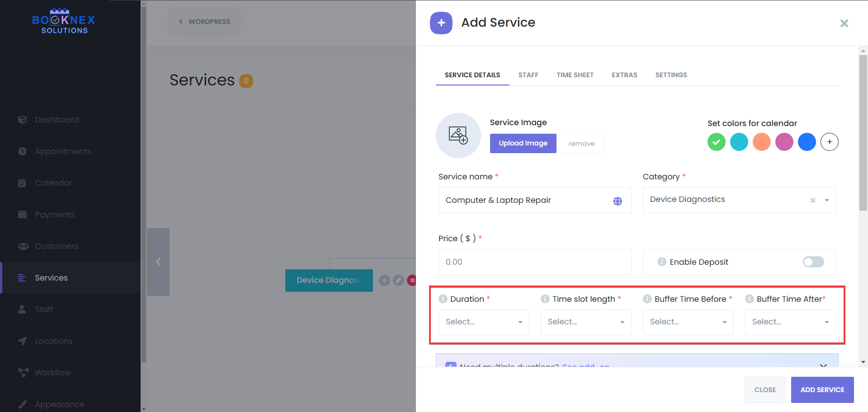Select the green calendar color swatch

tap(716, 141)
